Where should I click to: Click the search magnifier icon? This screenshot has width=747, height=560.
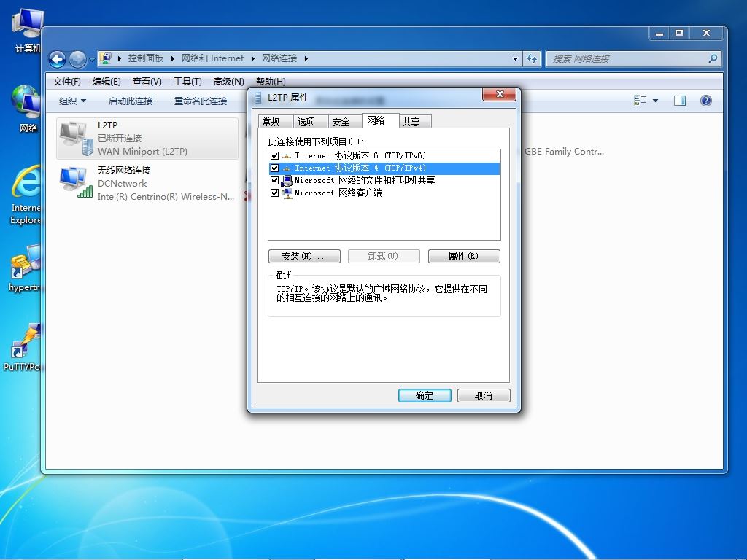(713, 58)
